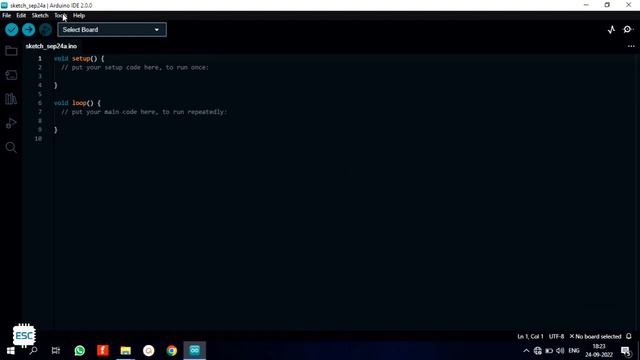Image resolution: width=640 pixels, height=360 pixels.
Task: Open Google Chrome from taskbar
Action: [172, 350]
